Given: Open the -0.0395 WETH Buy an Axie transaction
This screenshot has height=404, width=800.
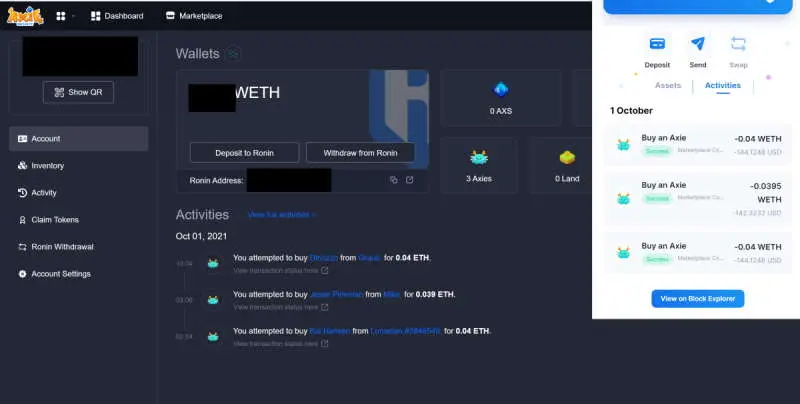Looking at the screenshot, I should pyautogui.click(x=698, y=199).
